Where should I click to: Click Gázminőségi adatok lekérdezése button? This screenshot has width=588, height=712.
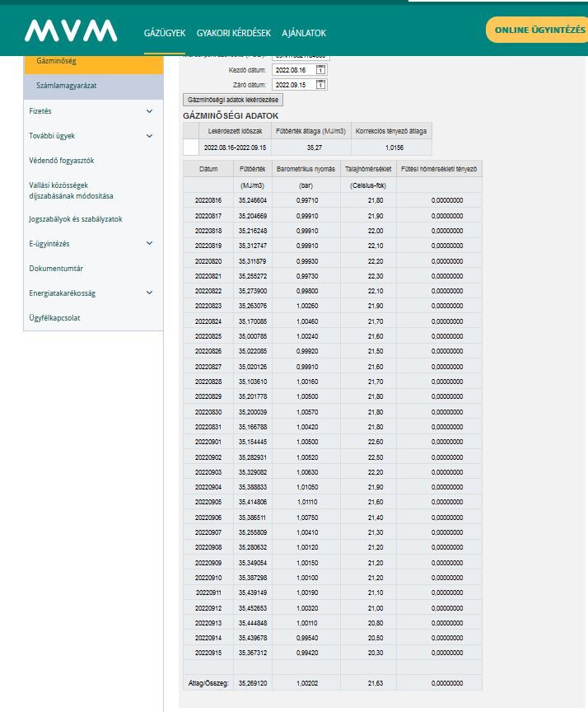233,100
